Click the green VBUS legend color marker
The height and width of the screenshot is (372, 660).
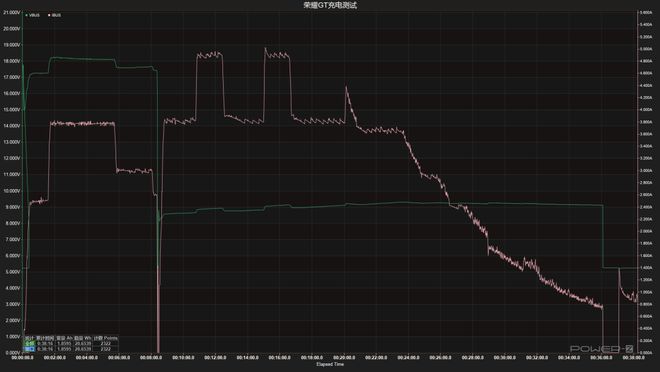[x=27, y=15]
